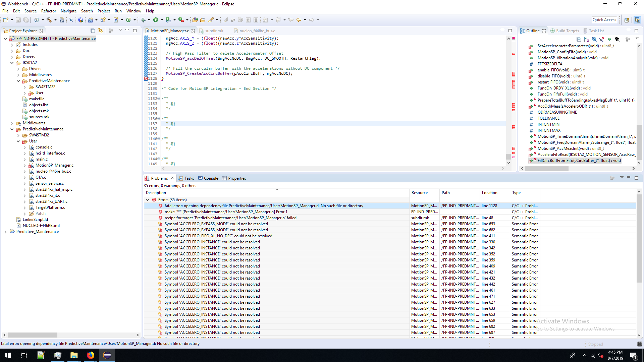The image size is (644, 362).
Task: Click the Open Perspective icon
Action: click(x=627, y=20)
